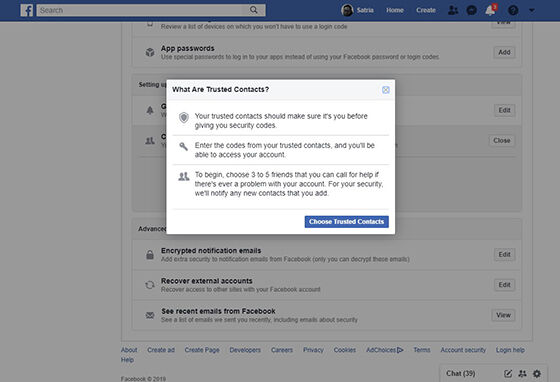Open the Create menu item

[x=426, y=10]
